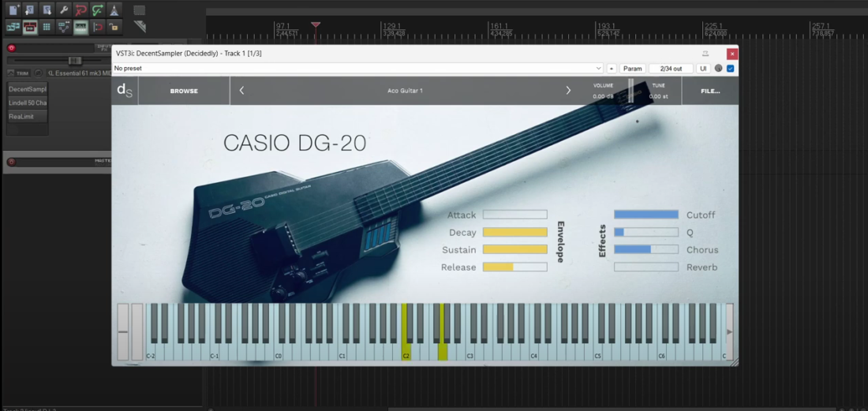Open project settings wrench icon
The image size is (868, 411).
pyautogui.click(x=64, y=10)
